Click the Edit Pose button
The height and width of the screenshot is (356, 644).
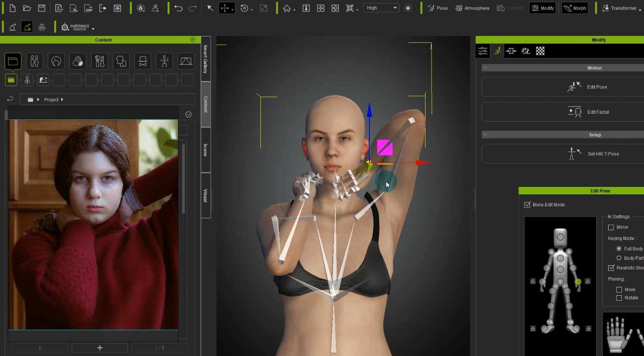click(563, 87)
